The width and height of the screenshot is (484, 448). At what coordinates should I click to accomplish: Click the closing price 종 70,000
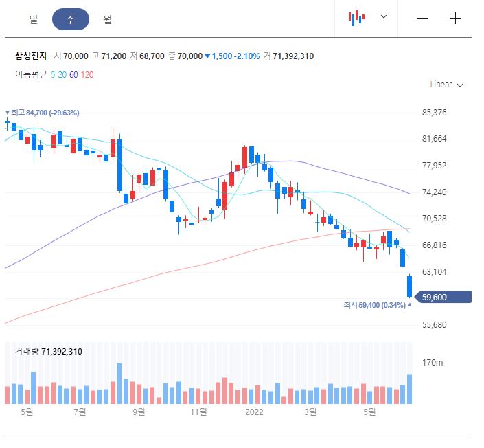(x=185, y=56)
